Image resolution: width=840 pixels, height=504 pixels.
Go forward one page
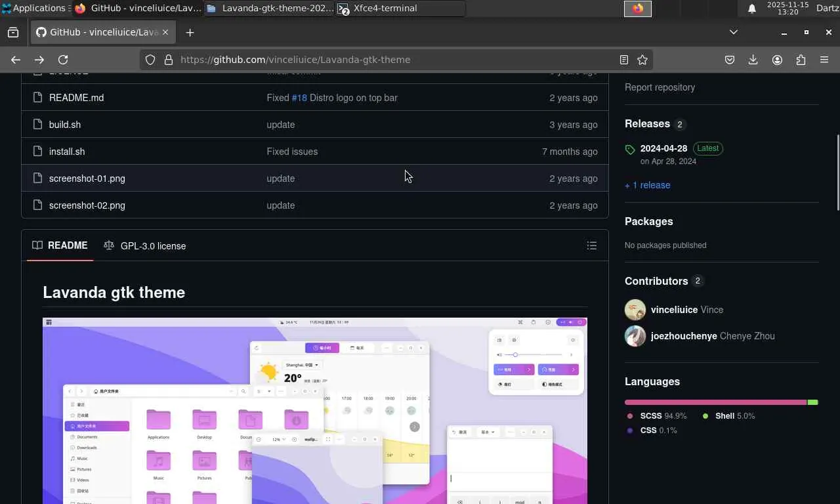(39, 60)
